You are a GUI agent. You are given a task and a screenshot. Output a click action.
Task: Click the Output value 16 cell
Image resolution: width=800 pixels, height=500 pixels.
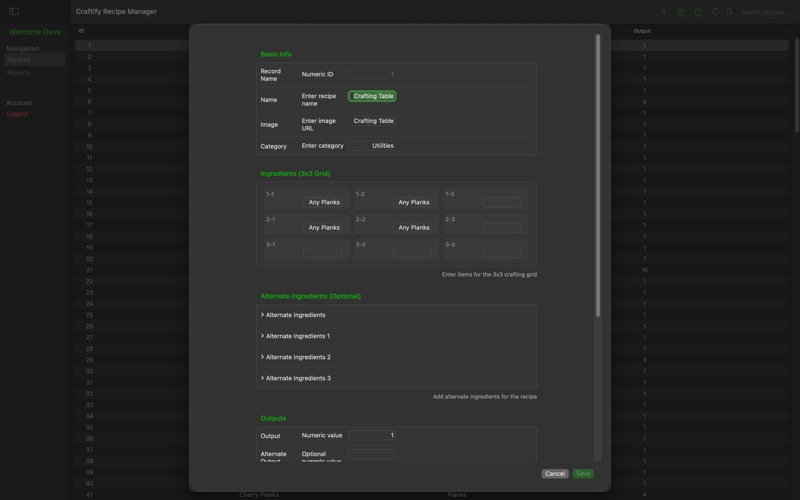(x=644, y=270)
